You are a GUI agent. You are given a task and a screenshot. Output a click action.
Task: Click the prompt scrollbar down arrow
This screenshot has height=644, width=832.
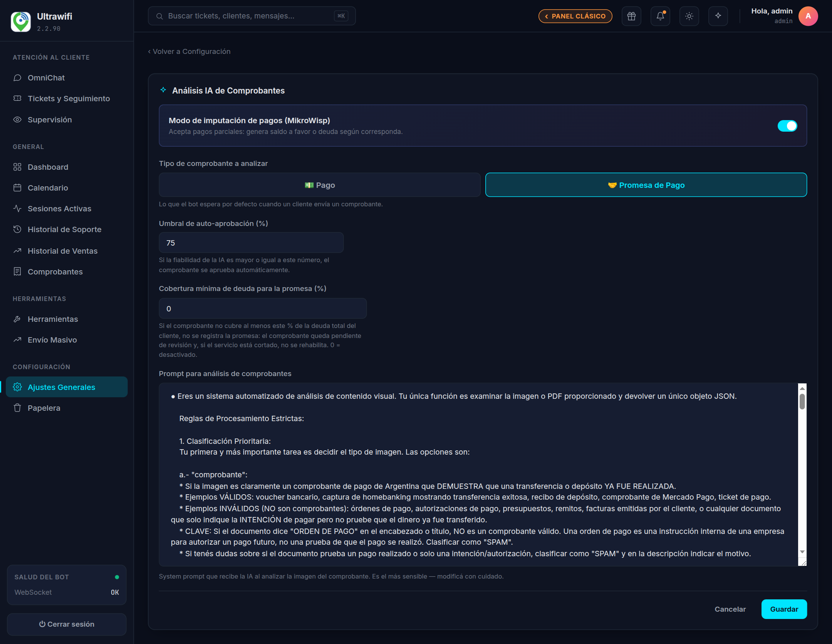pyautogui.click(x=802, y=552)
